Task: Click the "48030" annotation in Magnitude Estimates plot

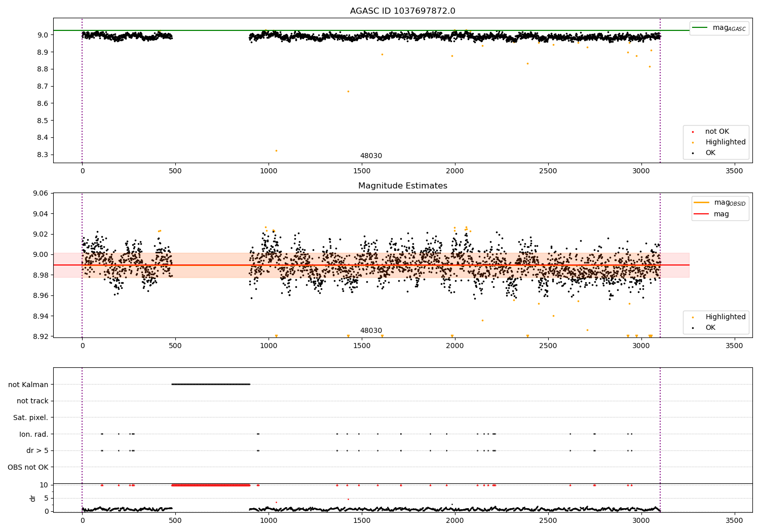Action: [371, 331]
